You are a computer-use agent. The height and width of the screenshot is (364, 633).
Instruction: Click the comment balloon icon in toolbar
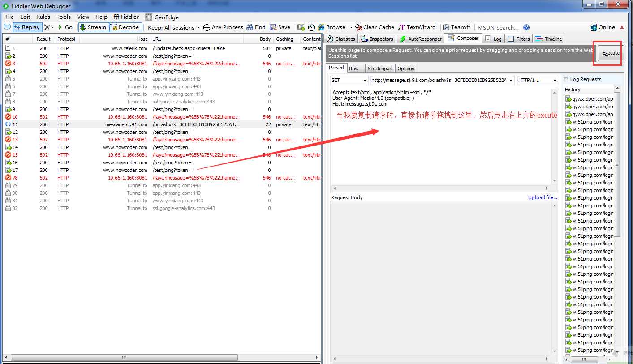click(7, 27)
